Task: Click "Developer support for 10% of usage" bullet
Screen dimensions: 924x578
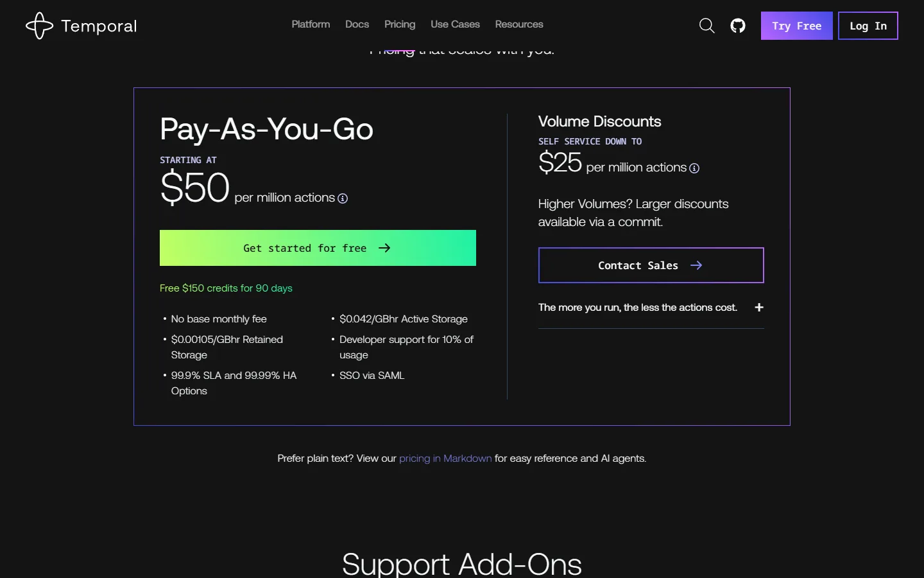Action: tap(406, 347)
